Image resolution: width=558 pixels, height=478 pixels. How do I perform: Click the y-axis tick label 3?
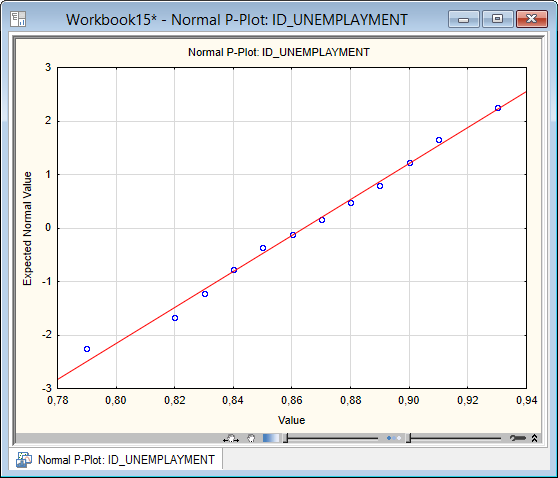point(48,67)
